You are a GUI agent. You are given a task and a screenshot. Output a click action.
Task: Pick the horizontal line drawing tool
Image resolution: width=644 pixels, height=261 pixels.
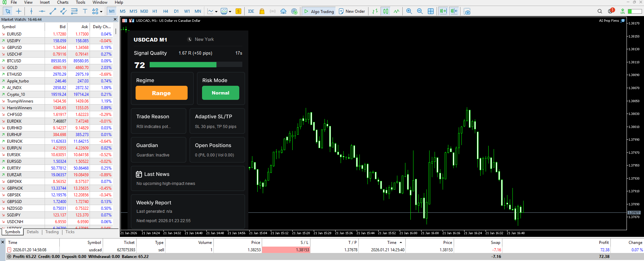click(42, 11)
